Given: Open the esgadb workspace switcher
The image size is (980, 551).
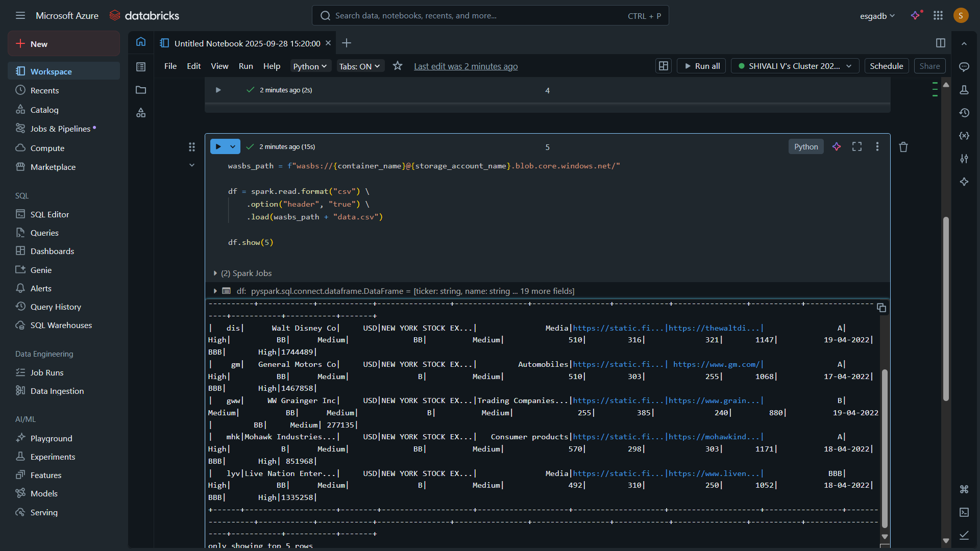Looking at the screenshot, I should tap(877, 16).
